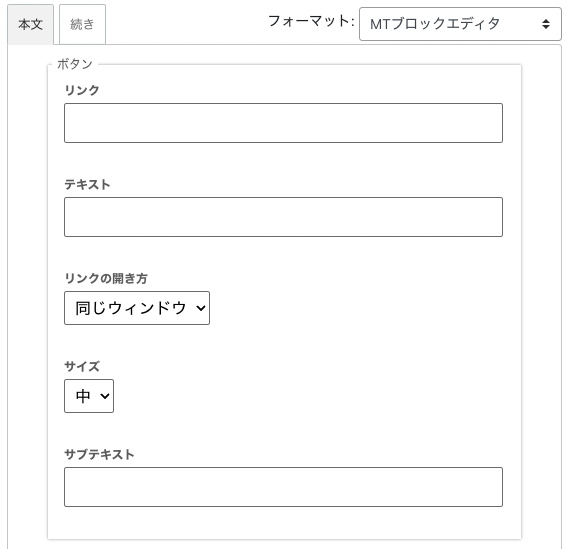The image size is (575, 549).
Task: Click the テキスト field label
Action: click(x=87, y=184)
